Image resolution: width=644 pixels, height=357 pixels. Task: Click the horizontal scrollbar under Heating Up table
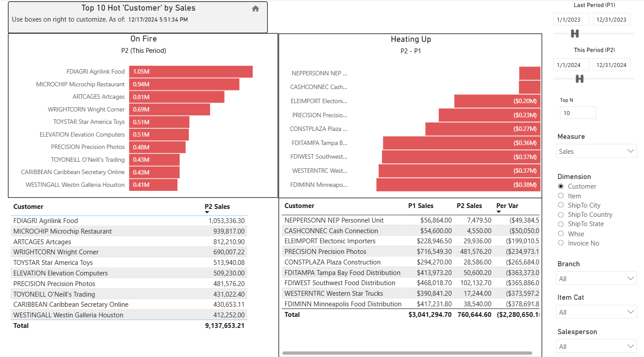(407, 353)
